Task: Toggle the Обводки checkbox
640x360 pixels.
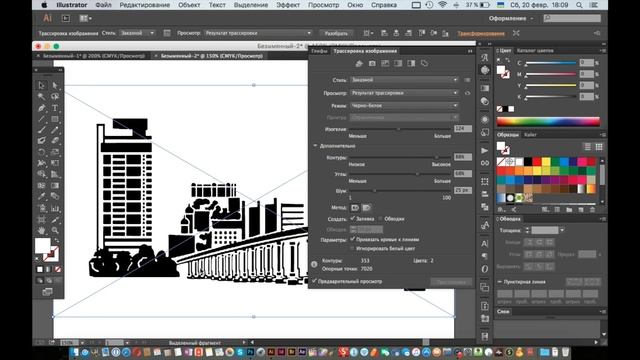Action: [380, 219]
